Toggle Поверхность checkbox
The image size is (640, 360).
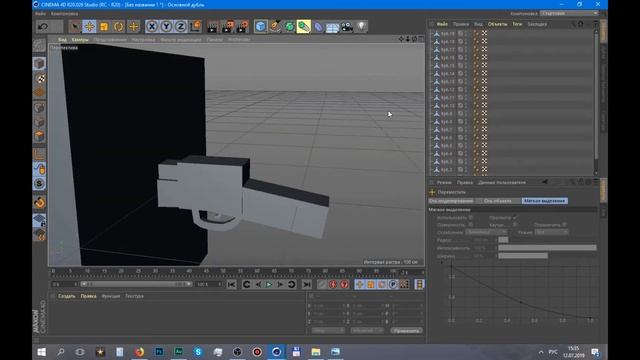471,224
